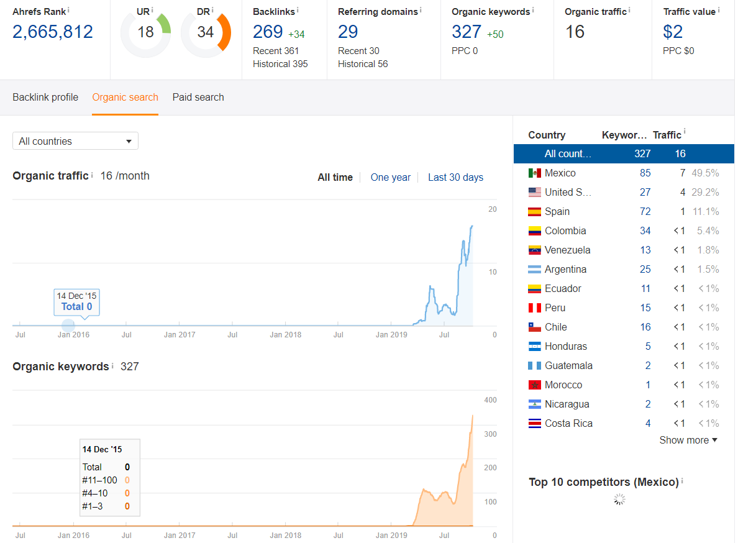Click the Mexico flag icon
This screenshot has width=756, height=543.
pyautogui.click(x=534, y=173)
